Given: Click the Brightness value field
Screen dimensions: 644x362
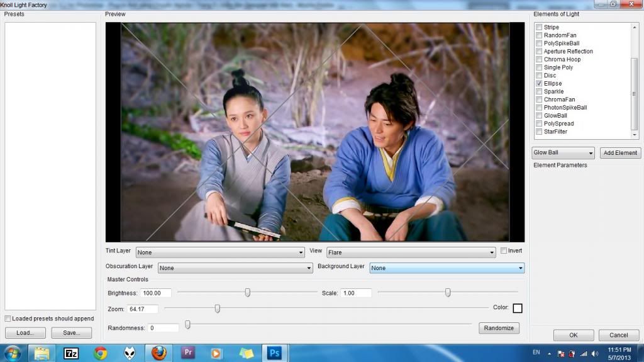Looking at the screenshot, I should click(x=156, y=293).
